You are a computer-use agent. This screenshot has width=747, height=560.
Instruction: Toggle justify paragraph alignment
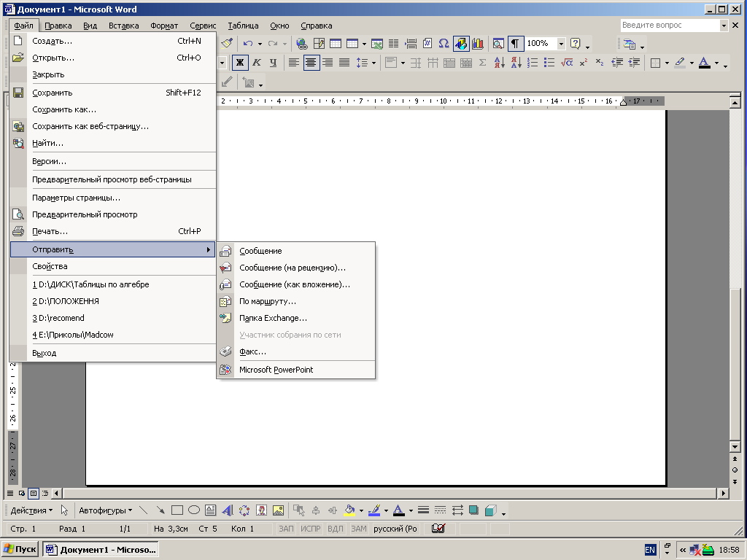[344, 63]
